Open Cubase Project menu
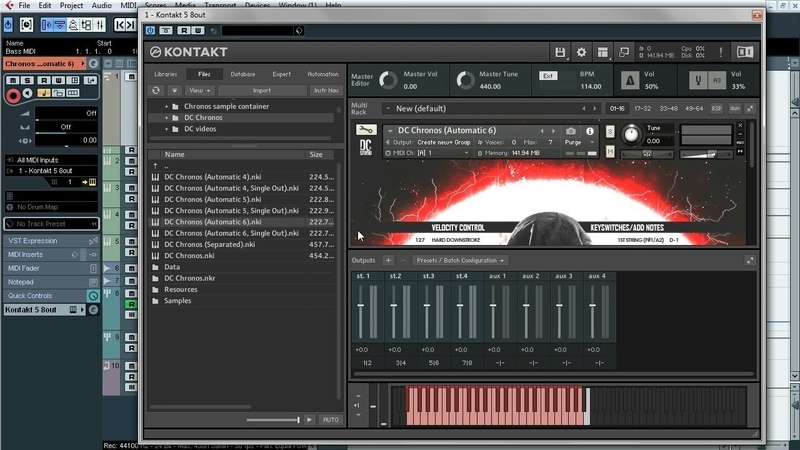800x450 pixels. [71, 5]
